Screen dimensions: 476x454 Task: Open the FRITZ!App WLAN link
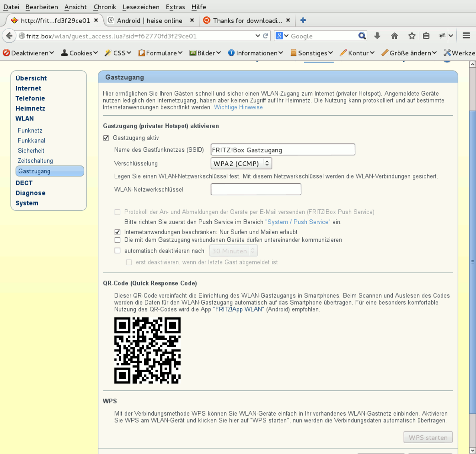(238, 309)
